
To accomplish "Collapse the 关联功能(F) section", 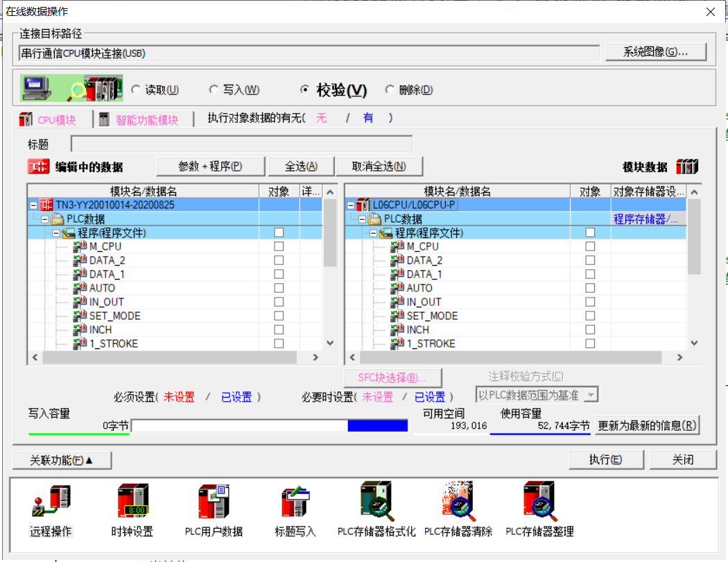I will coord(62,460).
